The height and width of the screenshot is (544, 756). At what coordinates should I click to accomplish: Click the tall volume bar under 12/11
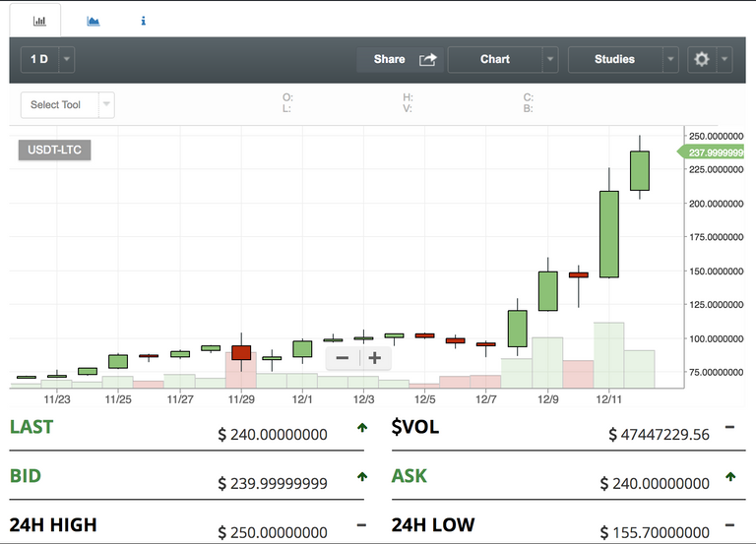(x=609, y=355)
